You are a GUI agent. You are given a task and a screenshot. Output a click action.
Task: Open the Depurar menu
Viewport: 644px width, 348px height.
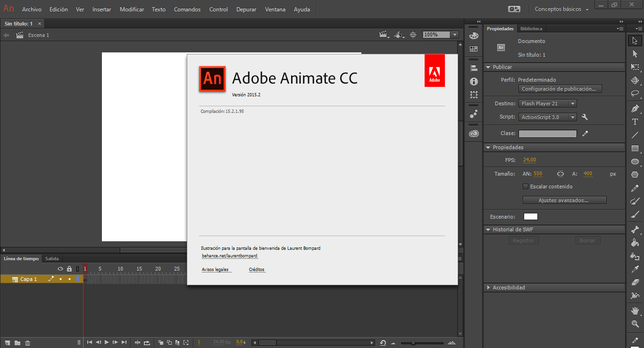pyautogui.click(x=246, y=9)
